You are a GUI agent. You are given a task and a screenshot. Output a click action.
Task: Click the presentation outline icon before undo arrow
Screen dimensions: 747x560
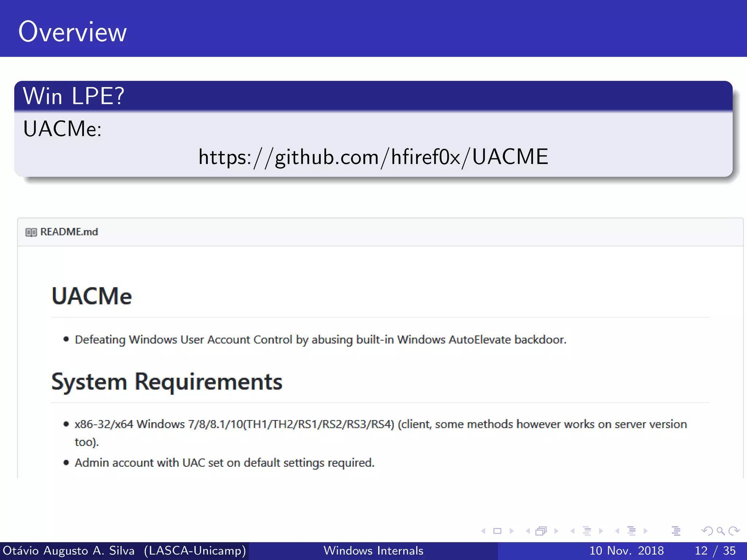[x=676, y=531]
